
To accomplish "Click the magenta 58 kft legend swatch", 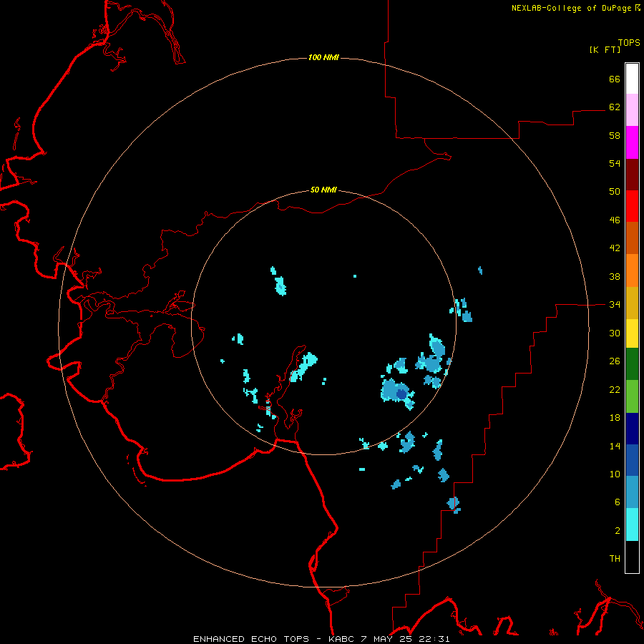I will coord(632,142).
